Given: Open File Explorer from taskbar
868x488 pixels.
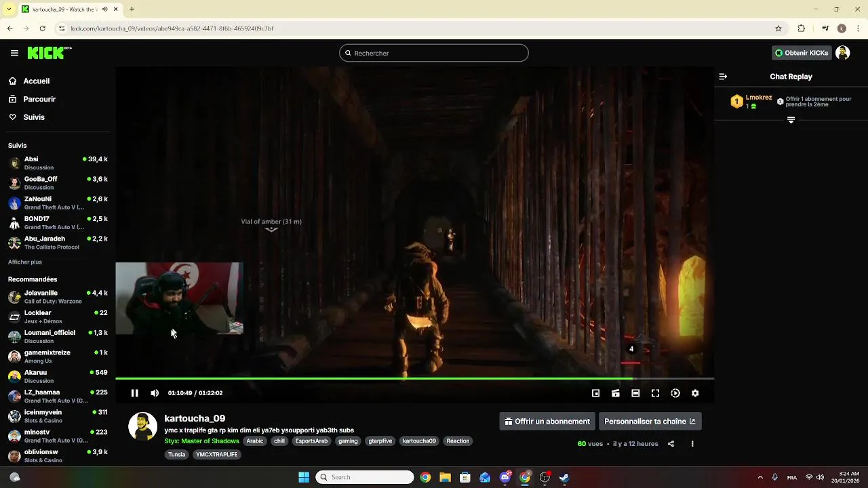Looking at the screenshot, I should point(445,477).
